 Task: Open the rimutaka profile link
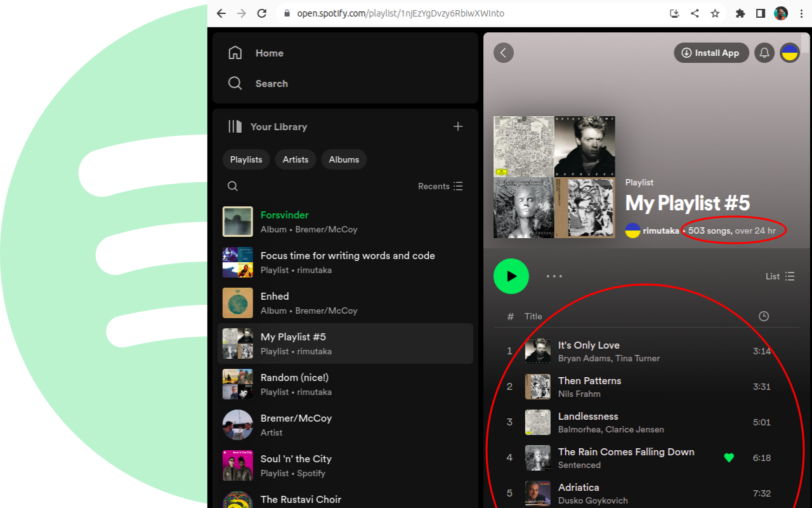click(661, 231)
